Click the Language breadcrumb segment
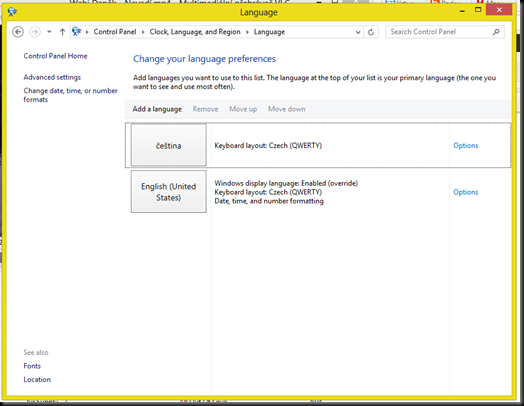The height and width of the screenshot is (406, 524). (269, 32)
